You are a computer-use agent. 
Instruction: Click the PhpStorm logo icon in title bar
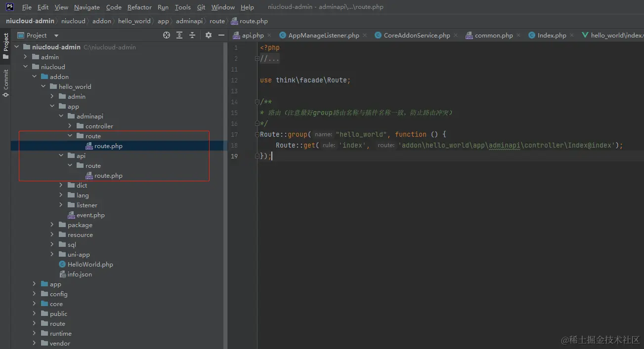(x=9, y=7)
